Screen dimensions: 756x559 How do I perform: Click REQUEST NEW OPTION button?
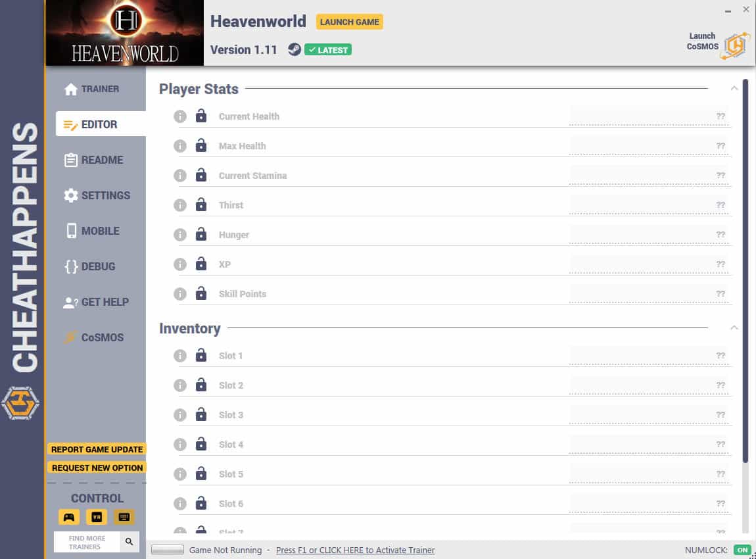[97, 468]
